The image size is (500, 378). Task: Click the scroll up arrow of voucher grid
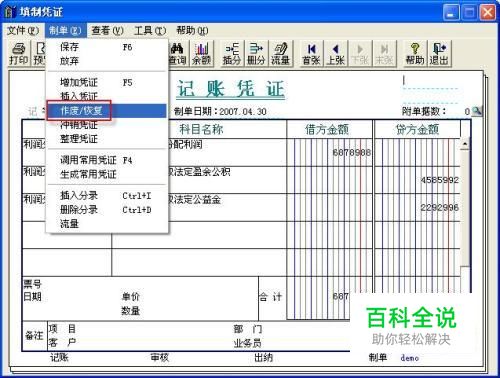point(465,144)
